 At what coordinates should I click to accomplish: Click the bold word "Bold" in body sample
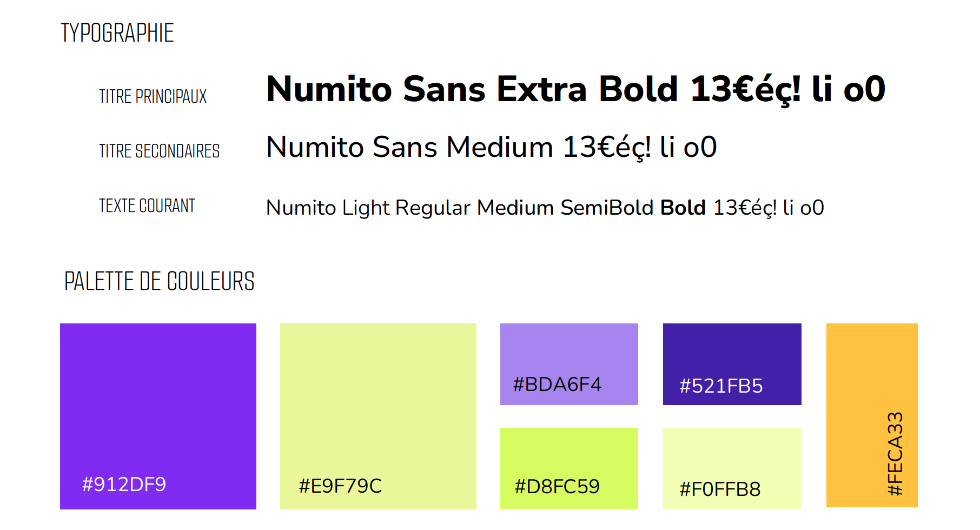coord(683,208)
